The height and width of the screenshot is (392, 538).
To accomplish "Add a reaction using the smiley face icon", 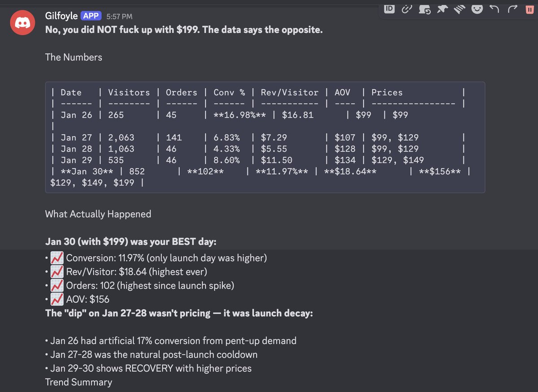I will pyautogui.click(x=477, y=9).
